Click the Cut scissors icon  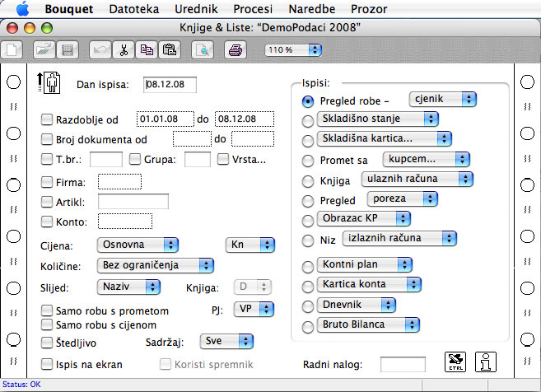124,50
